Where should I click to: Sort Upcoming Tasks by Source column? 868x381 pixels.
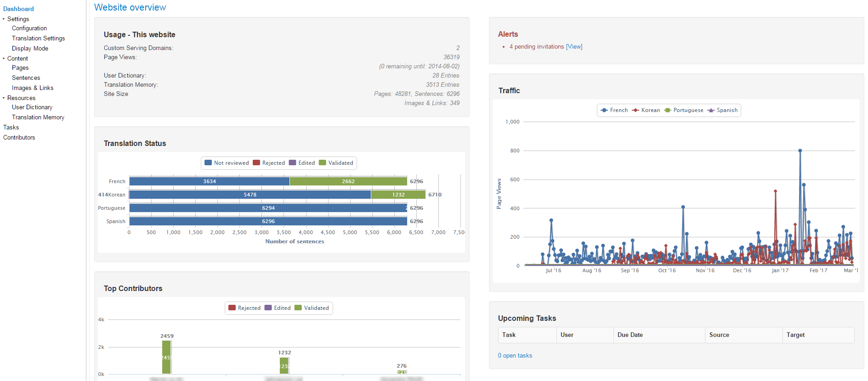744,335
